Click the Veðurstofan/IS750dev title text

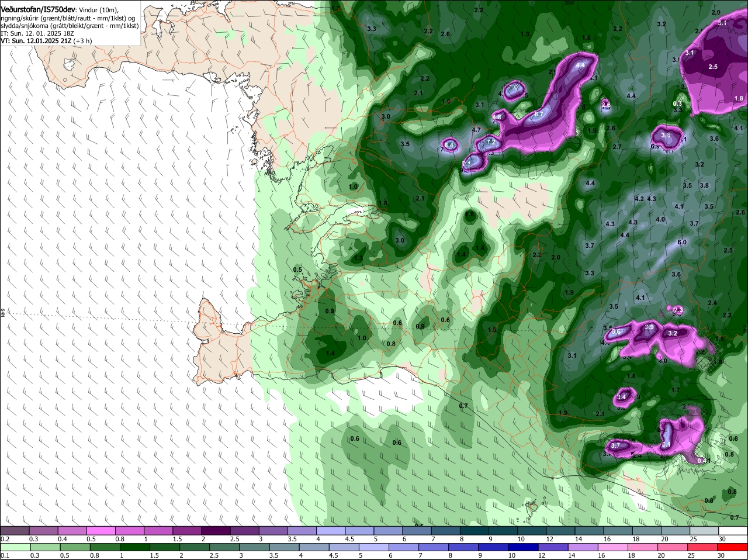point(39,9)
